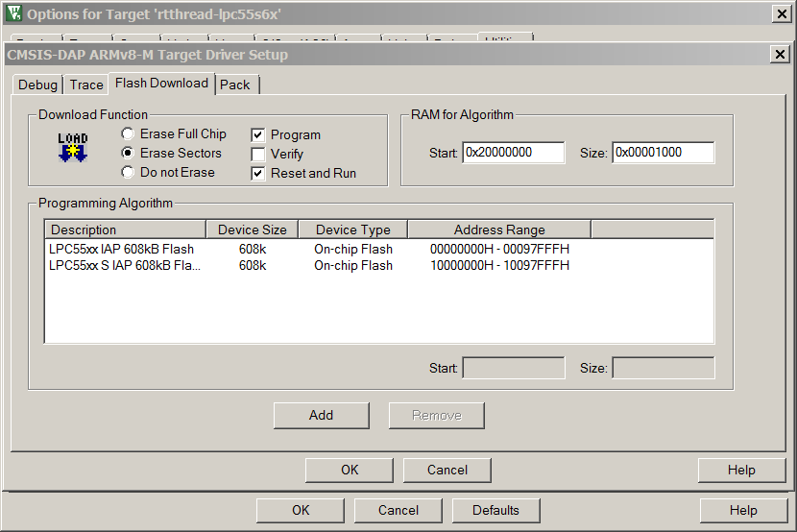This screenshot has height=532, width=797.
Task: Switch to the Debug tab
Action: pos(38,85)
